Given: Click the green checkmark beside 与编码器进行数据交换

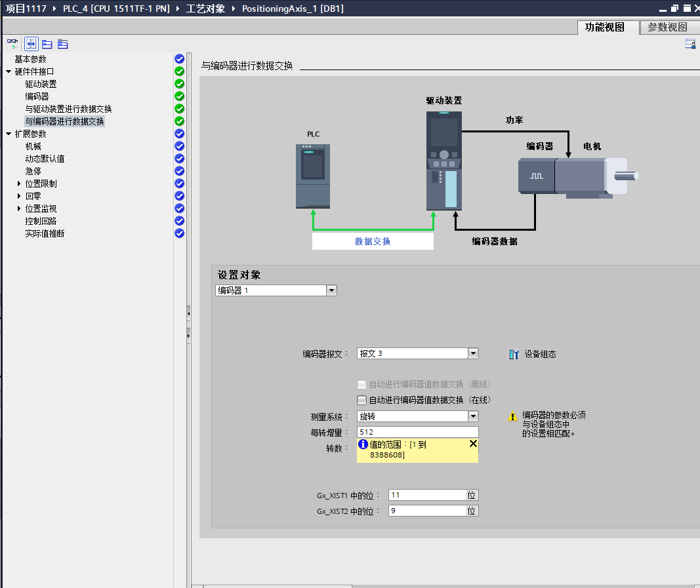Looking at the screenshot, I should (180, 121).
